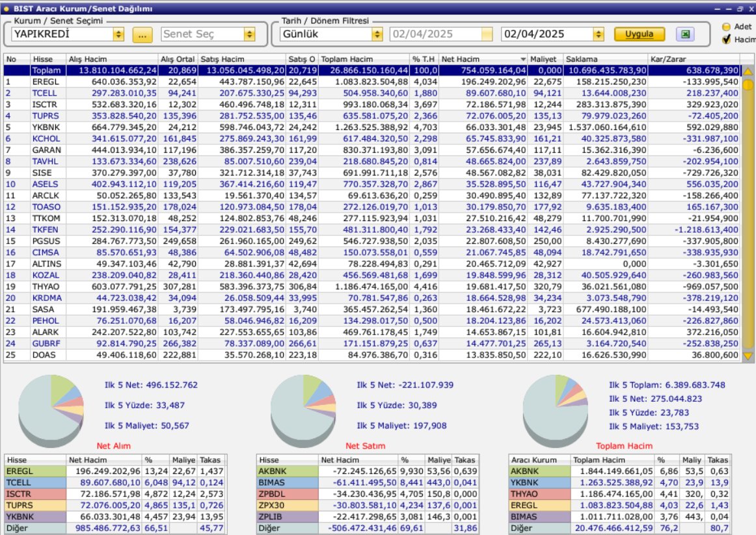
Task: Open the Senet Seç dropdown
Action: click(x=249, y=34)
